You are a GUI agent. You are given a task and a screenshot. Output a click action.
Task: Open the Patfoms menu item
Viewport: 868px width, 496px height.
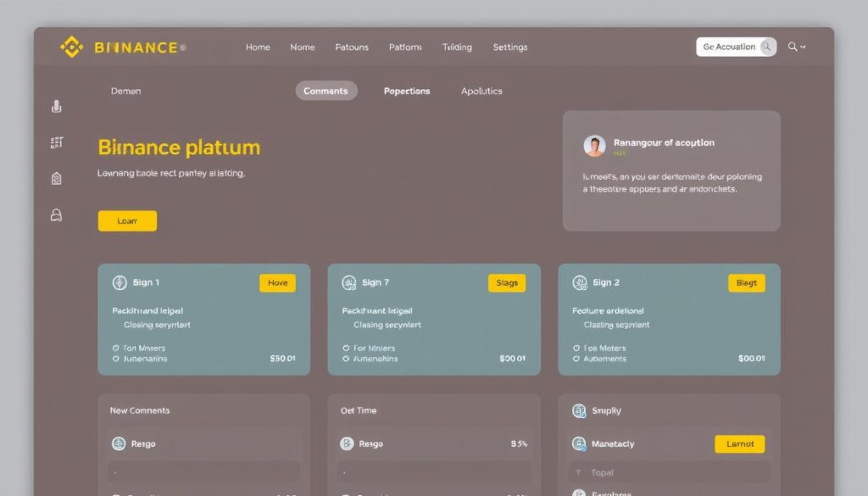405,47
